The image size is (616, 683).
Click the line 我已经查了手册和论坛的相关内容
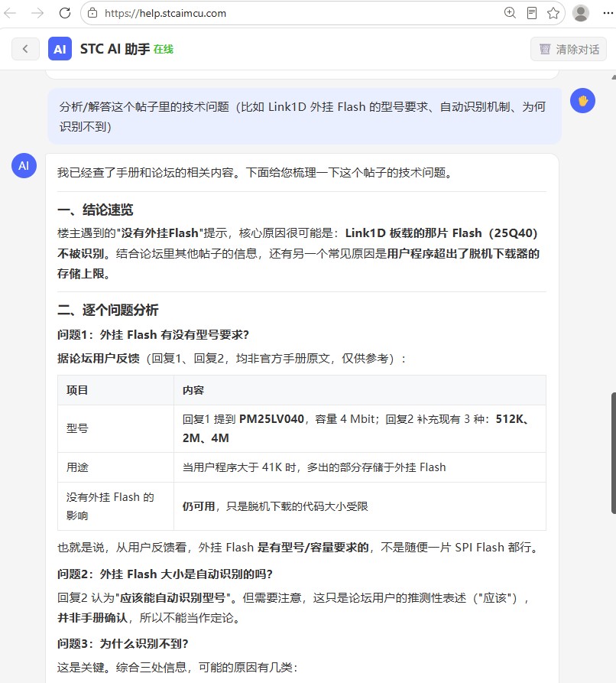[x=255, y=173]
